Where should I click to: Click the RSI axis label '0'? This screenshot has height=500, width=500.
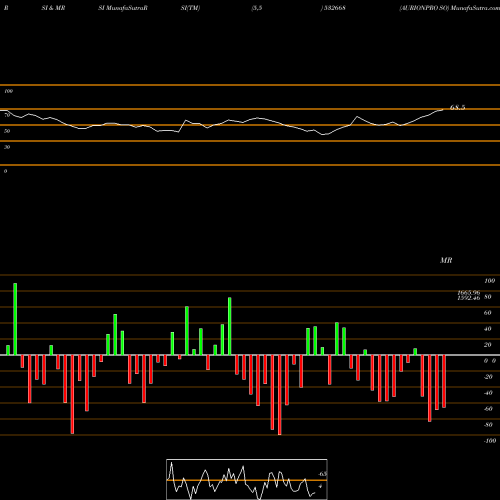[x=5, y=171]
